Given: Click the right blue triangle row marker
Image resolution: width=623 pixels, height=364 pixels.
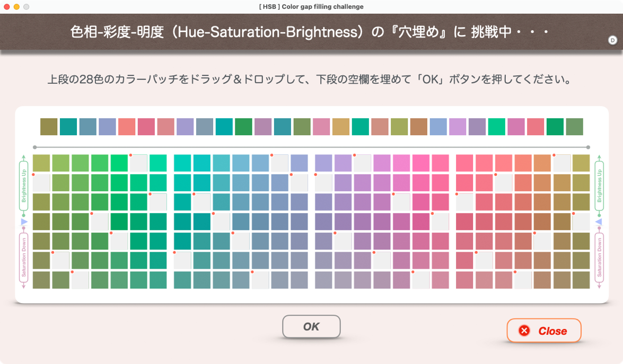Looking at the screenshot, I should pyautogui.click(x=599, y=221).
